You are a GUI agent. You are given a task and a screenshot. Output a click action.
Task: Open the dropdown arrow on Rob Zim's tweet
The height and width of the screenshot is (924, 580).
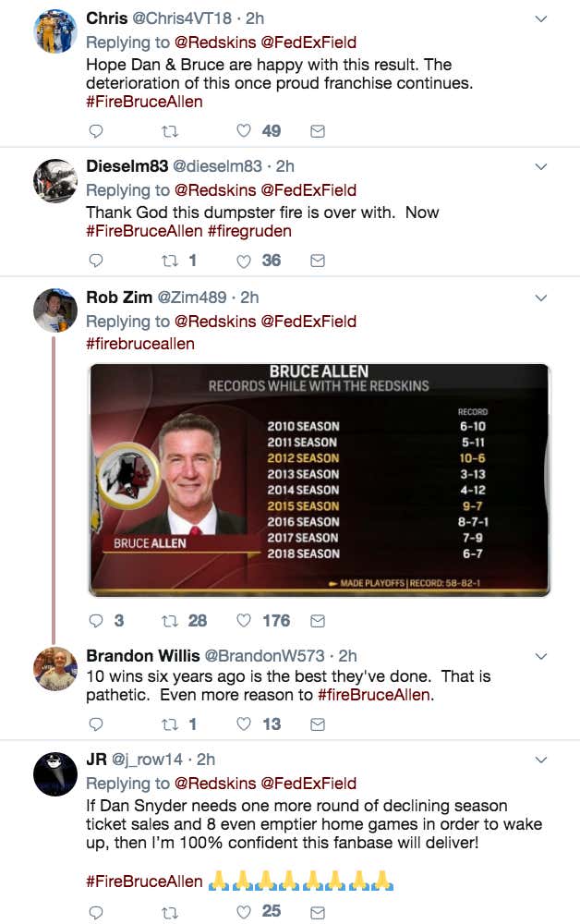(x=540, y=297)
